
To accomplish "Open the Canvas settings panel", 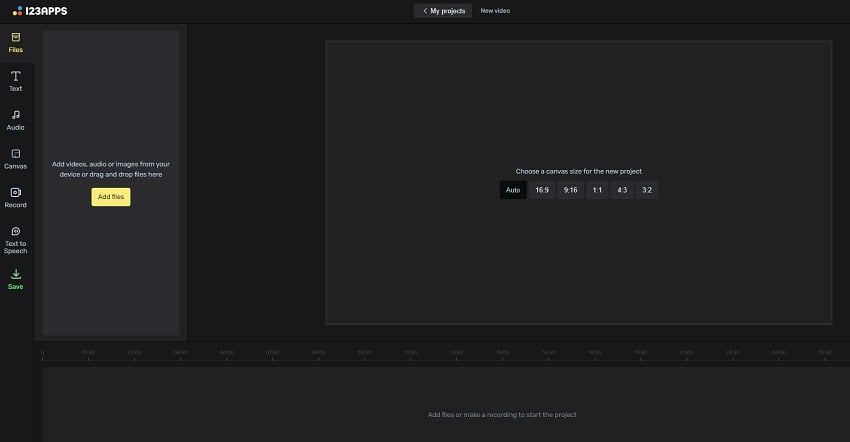I will [16, 159].
